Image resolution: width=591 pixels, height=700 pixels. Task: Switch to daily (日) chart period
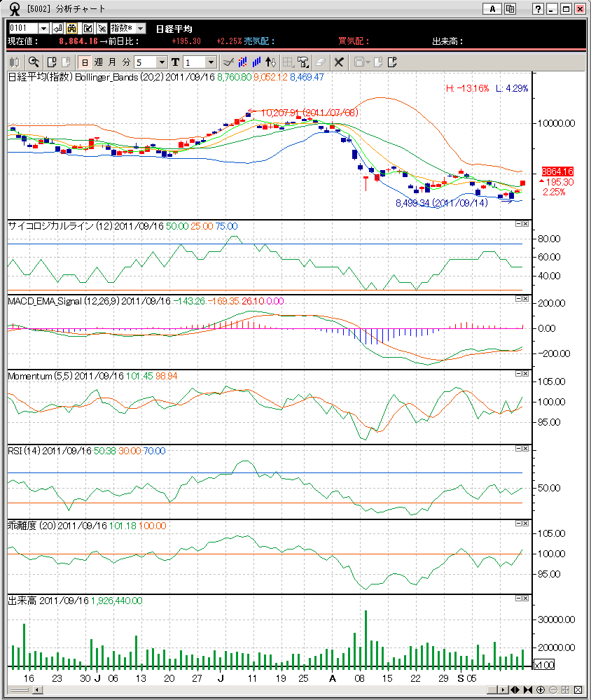coord(84,62)
